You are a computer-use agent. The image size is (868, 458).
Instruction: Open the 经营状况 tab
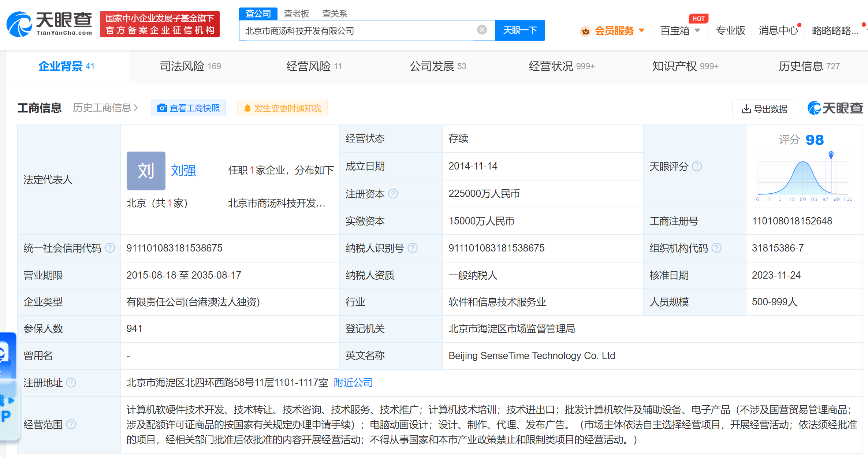(x=562, y=66)
